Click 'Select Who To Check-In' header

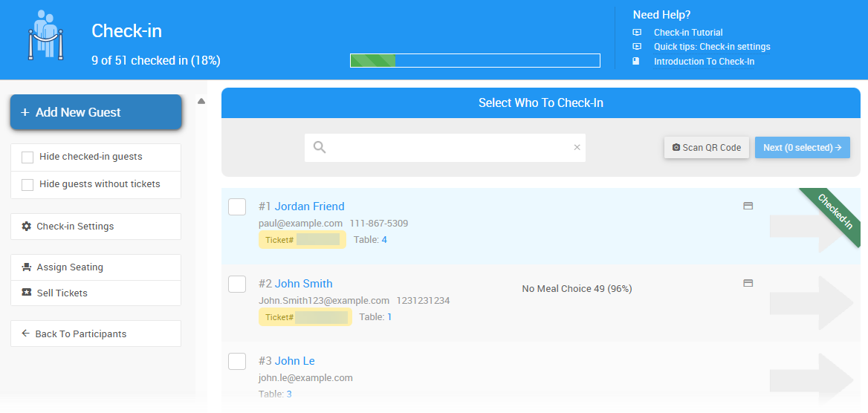(541, 103)
